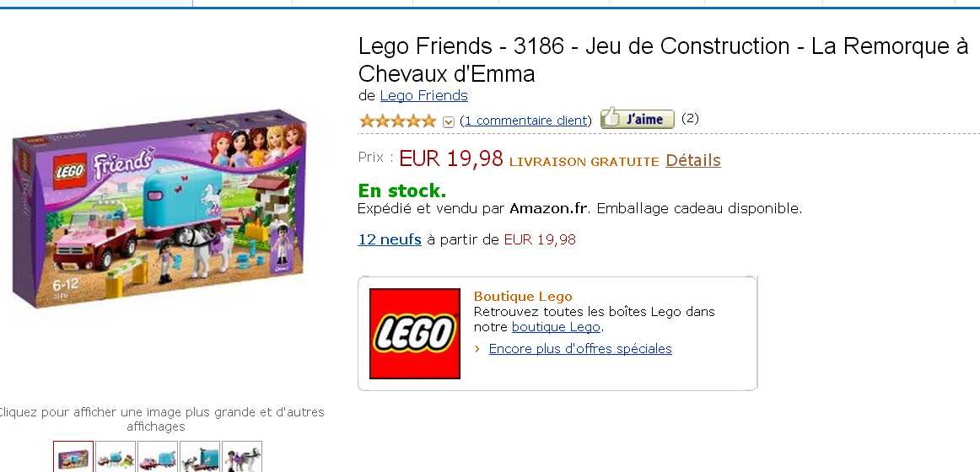Click the red LEGO logo image
The height and width of the screenshot is (472, 980).
click(x=415, y=334)
